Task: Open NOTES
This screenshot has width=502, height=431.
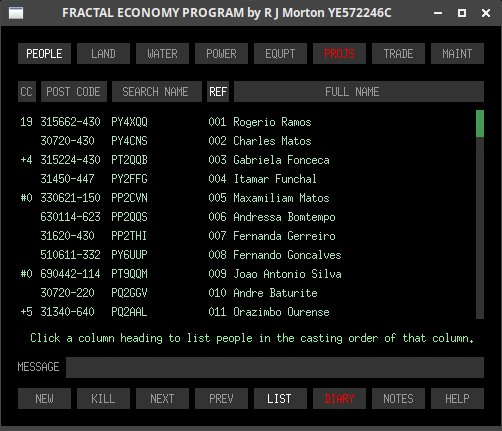Action: tap(398, 399)
